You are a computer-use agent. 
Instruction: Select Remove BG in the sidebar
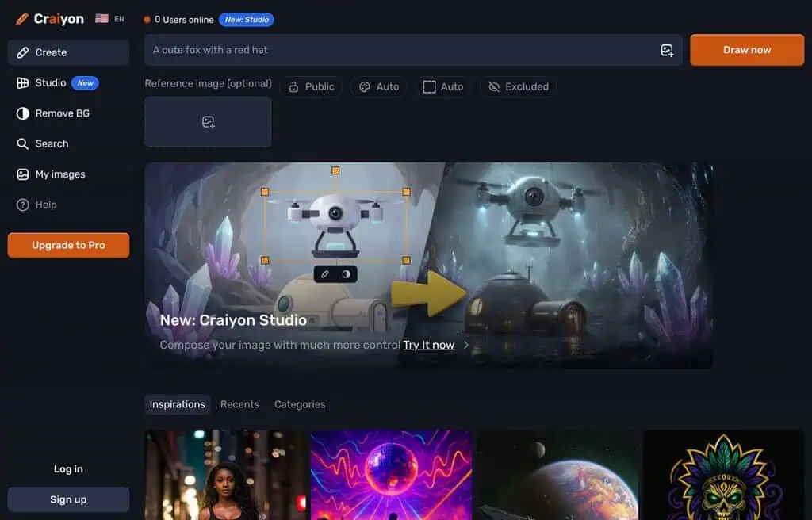pos(68,113)
